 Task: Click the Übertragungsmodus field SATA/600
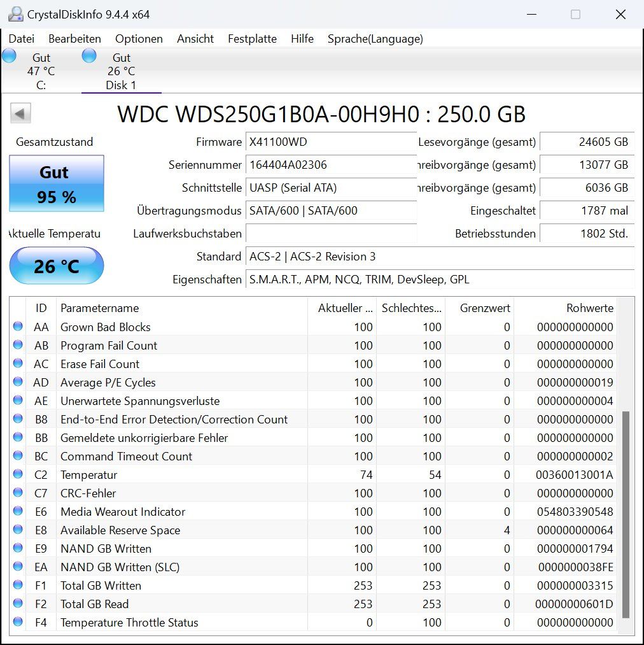(x=331, y=211)
